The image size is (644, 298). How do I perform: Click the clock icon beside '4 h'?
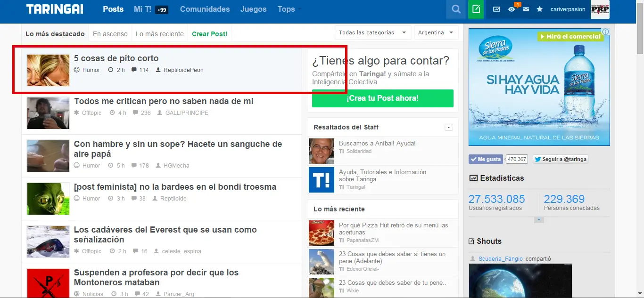(112, 113)
